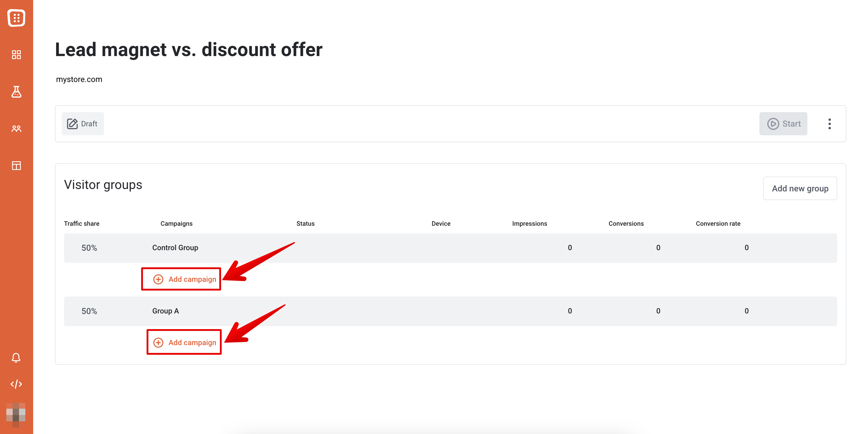
Task: Open the subscribers people icon
Action: [16, 129]
